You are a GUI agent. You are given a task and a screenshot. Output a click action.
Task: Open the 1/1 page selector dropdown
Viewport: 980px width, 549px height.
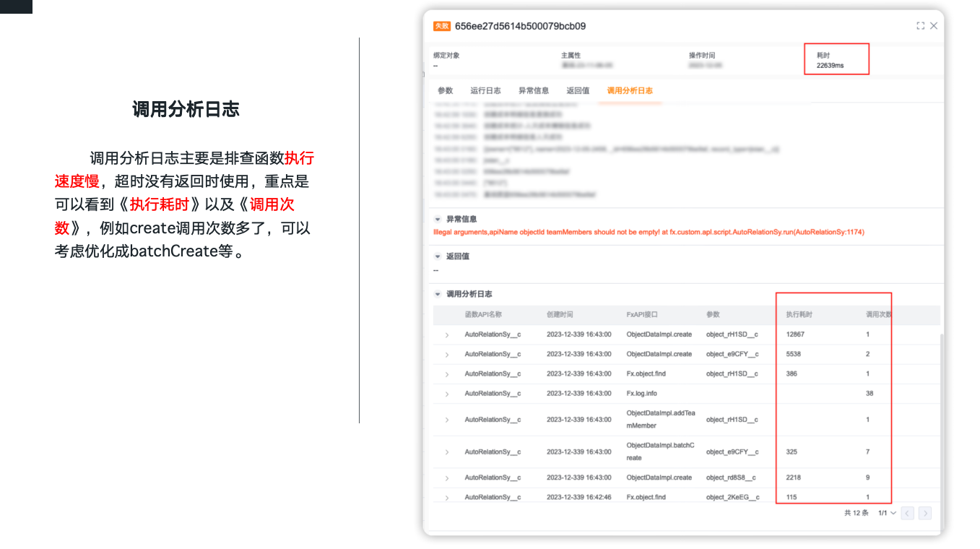pyautogui.click(x=887, y=513)
